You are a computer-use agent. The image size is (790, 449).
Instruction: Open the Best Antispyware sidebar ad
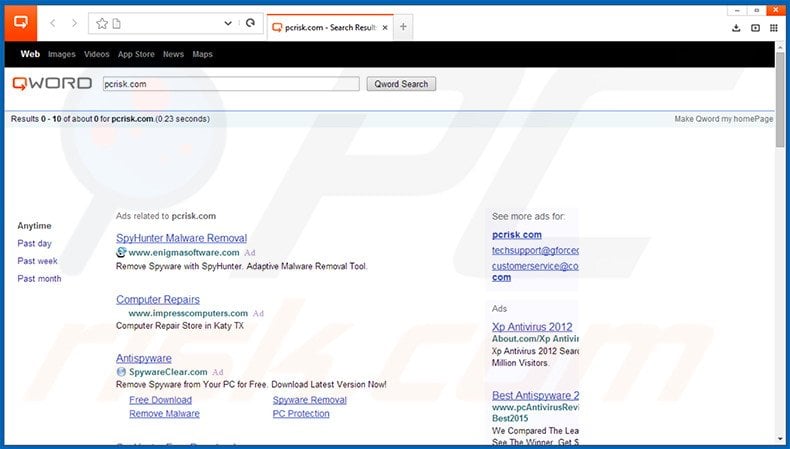tap(535, 396)
